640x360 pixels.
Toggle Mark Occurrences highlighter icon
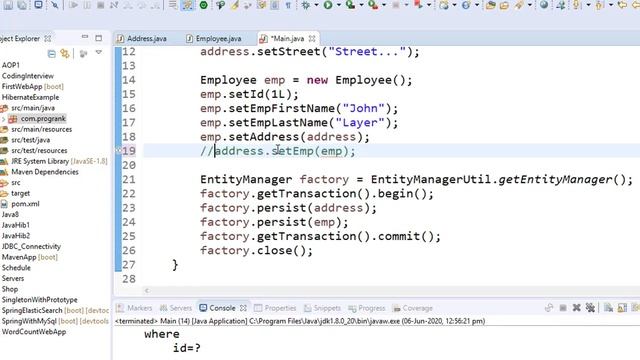[x=235, y=5]
